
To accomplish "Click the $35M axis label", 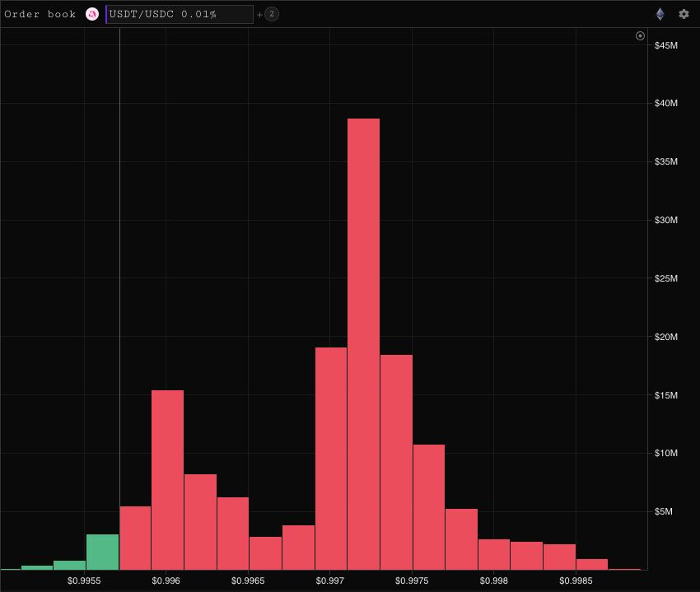I will click(665, 161).
